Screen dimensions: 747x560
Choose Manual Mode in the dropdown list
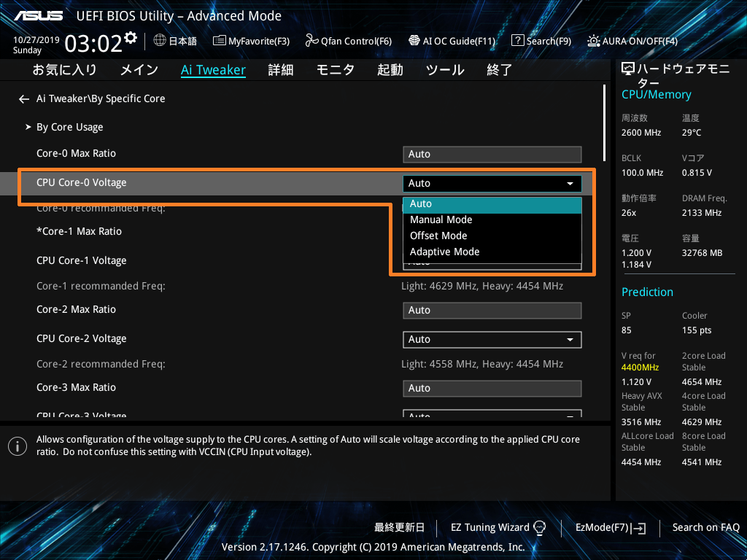[x=492, y=220]
